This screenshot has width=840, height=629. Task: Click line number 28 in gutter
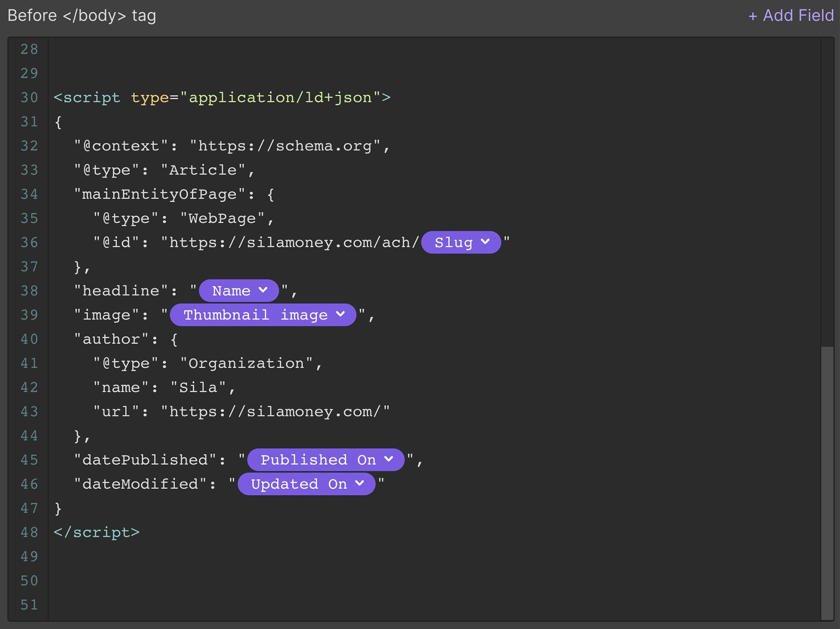(x=29, y=49)
